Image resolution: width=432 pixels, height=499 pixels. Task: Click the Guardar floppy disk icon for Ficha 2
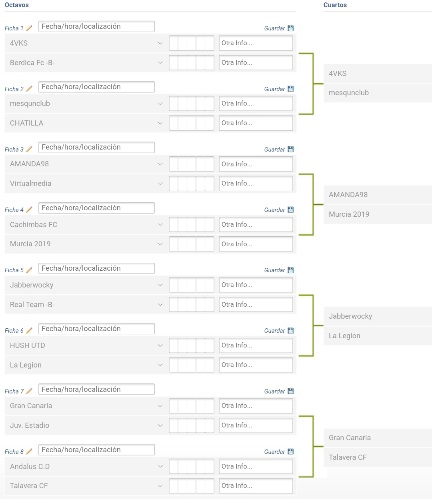point(291,89)
